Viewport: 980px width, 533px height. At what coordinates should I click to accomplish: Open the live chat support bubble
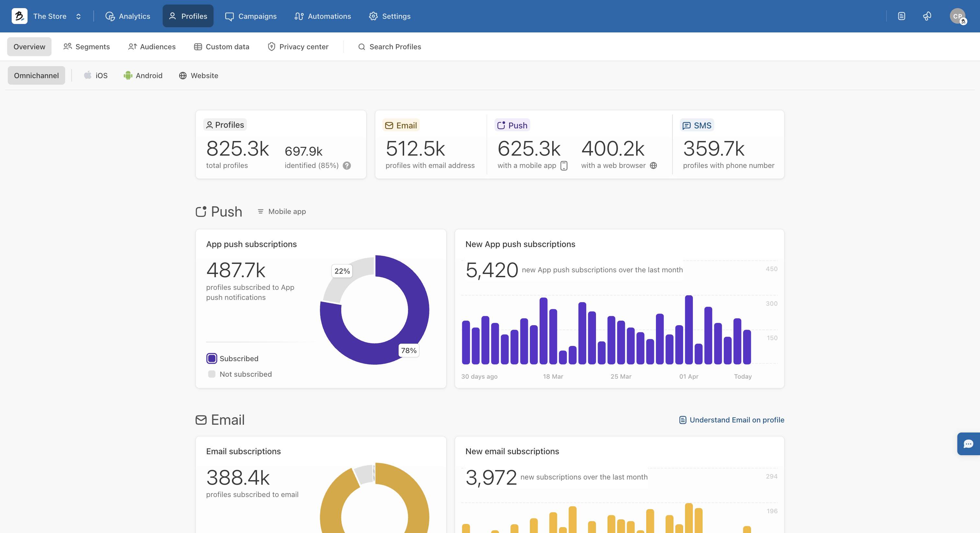click(968, 444)
